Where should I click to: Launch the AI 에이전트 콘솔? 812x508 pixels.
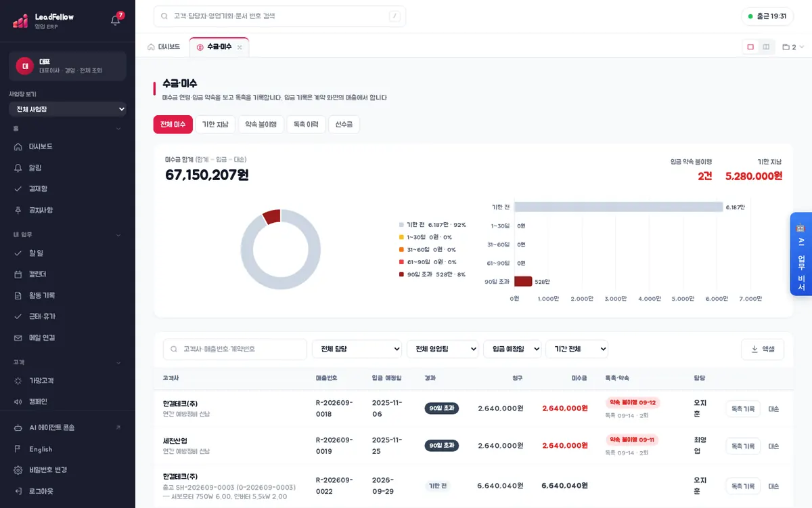click(x=68, y=427)
